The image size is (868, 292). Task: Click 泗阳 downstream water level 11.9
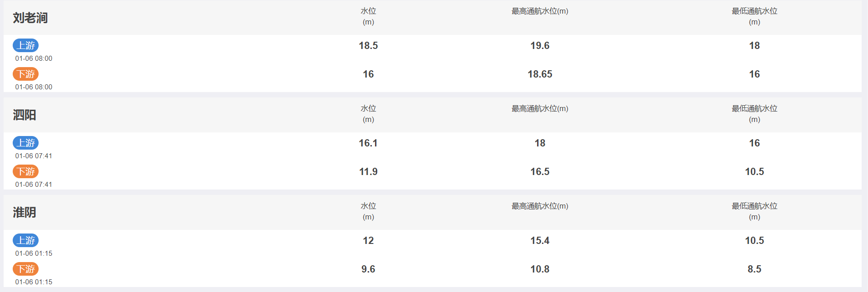[x=368, y=171]
